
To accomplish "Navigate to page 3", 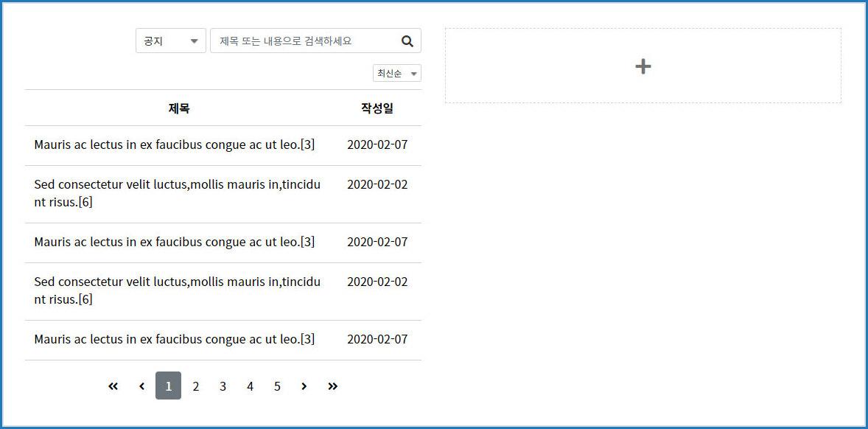I will pos(223,386).
